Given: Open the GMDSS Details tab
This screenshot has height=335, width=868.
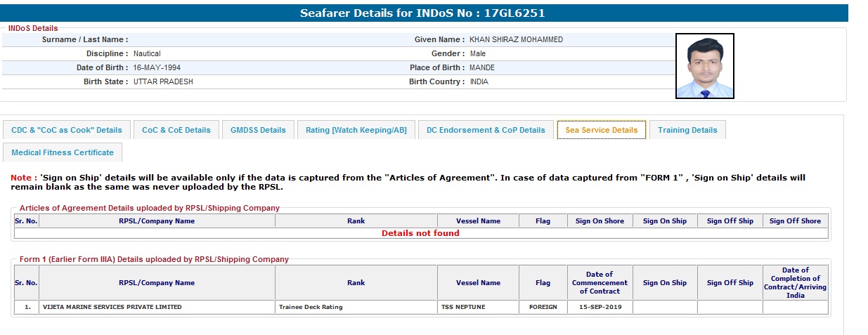Looking at the screenshot, I should (x=258, y=130).
